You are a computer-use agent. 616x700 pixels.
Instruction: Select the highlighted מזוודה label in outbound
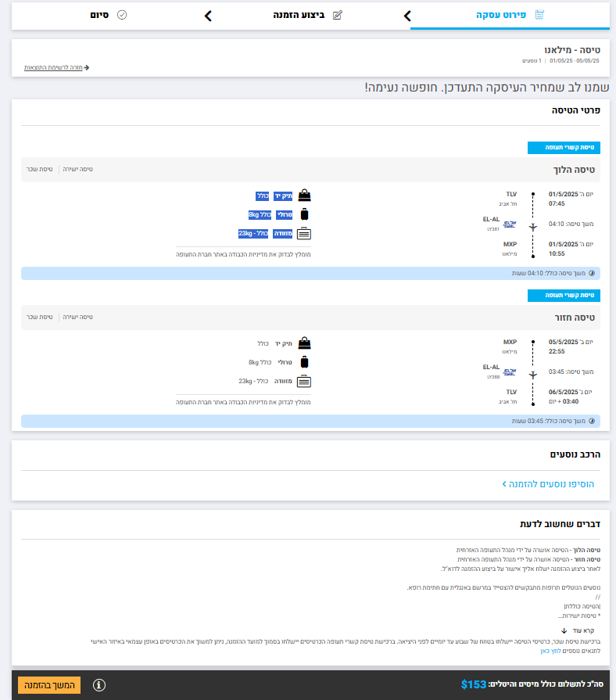(282, 234)
